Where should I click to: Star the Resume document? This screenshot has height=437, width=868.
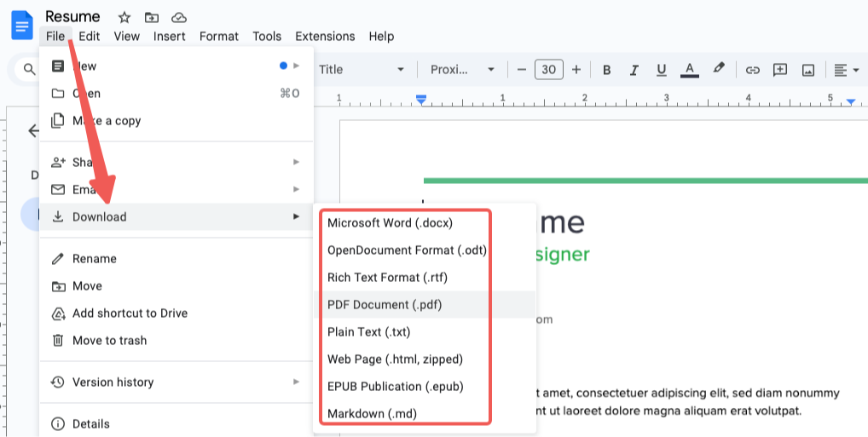click(x=124, y=17)
